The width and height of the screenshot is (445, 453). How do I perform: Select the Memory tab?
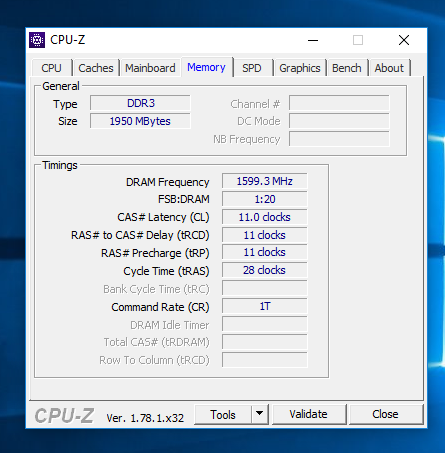point(206,67)
